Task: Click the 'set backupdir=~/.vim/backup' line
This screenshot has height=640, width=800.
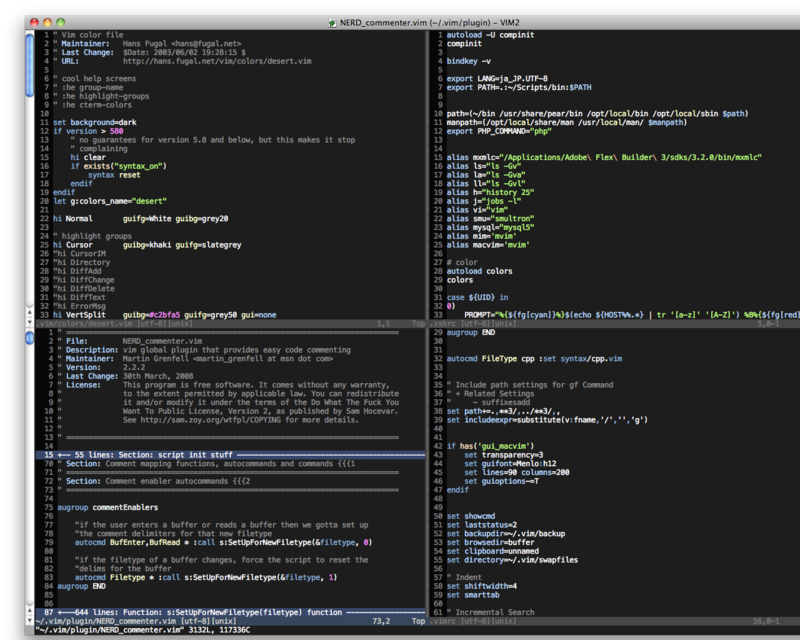Action: tap(506, 534)
